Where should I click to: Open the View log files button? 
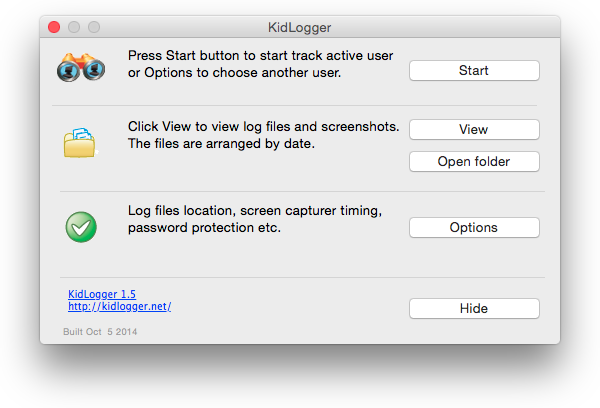[474, 129]
